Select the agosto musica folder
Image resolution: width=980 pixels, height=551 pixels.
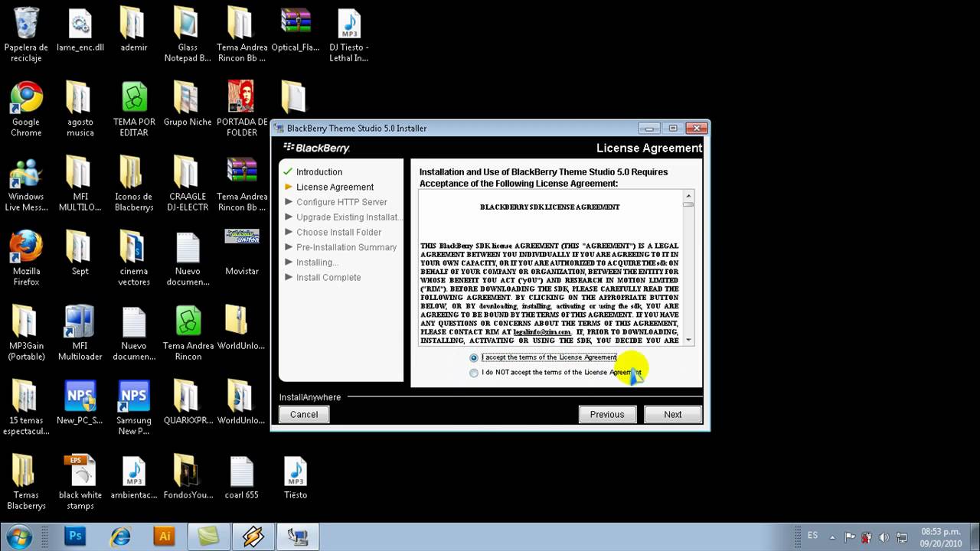coord(80,109)
